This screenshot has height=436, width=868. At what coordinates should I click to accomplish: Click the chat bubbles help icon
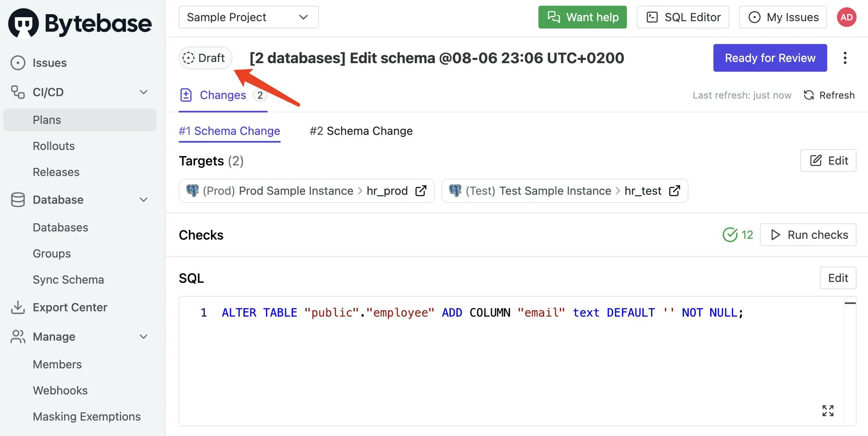click(554, 17)
